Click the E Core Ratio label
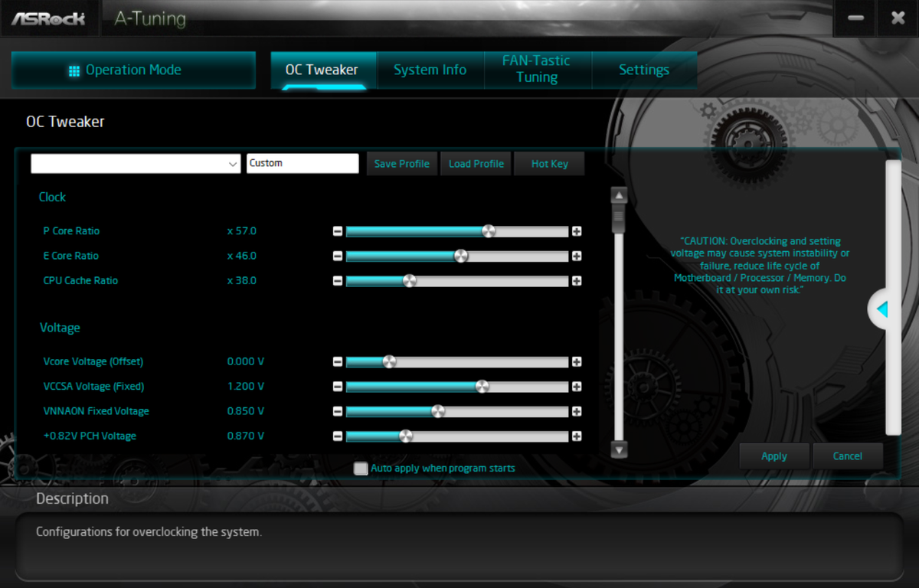Viewport: 919px width, 588px height. click(71, 256)
